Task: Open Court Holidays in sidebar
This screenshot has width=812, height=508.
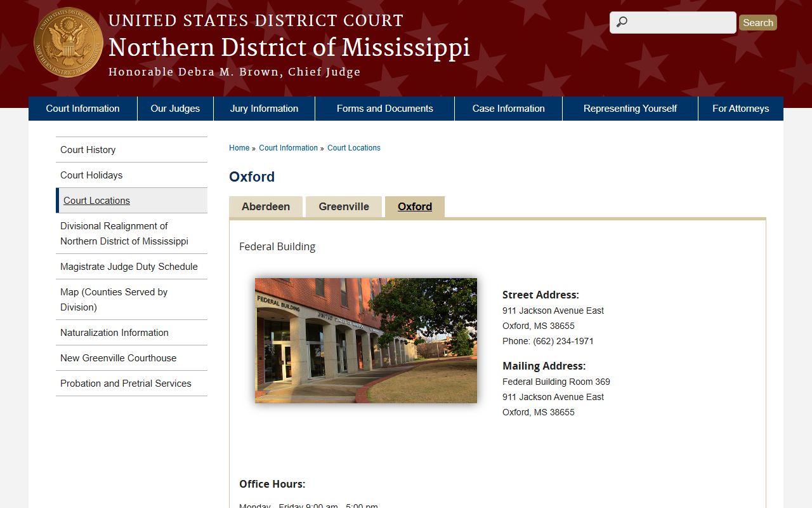Action: tap(131, 175)
